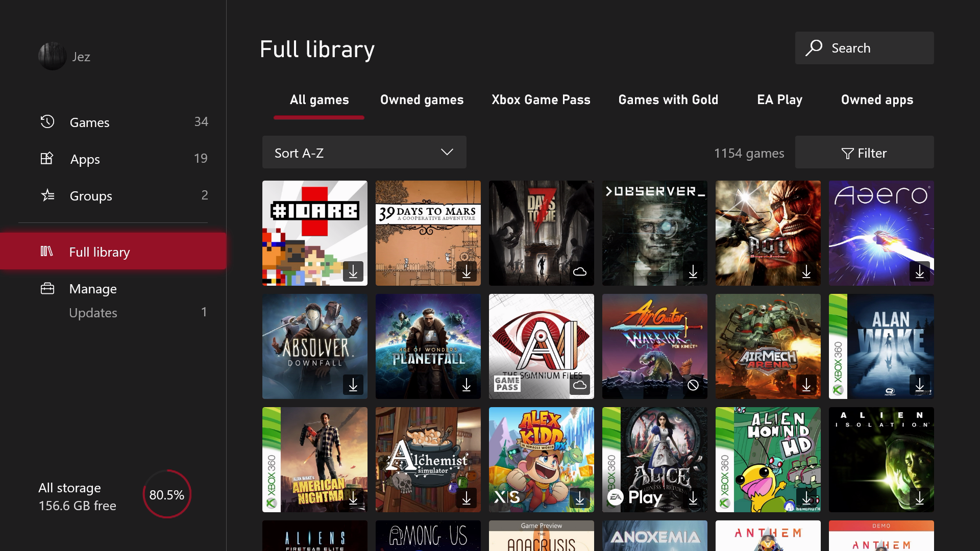Viewport: 980px width, 551px height.
Task: Expand the Manage section in sidebar
Action: pos(92,288)
